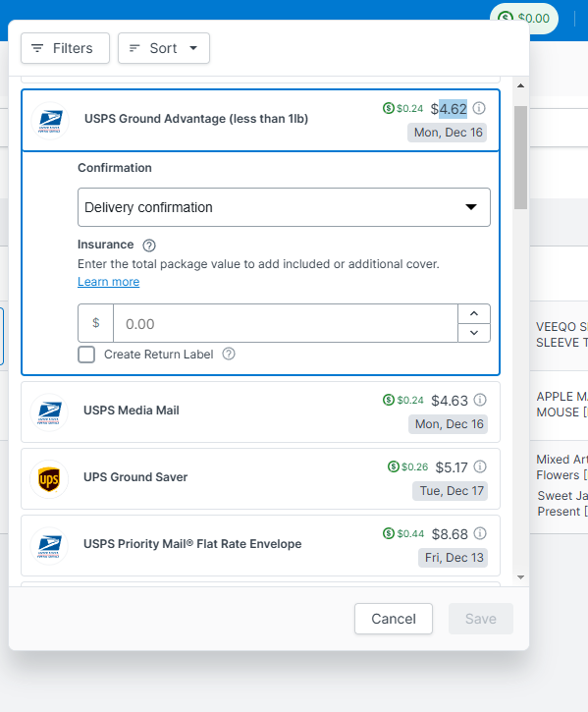Click the Tue, Dec 17 delivery badge

[450, 491]
